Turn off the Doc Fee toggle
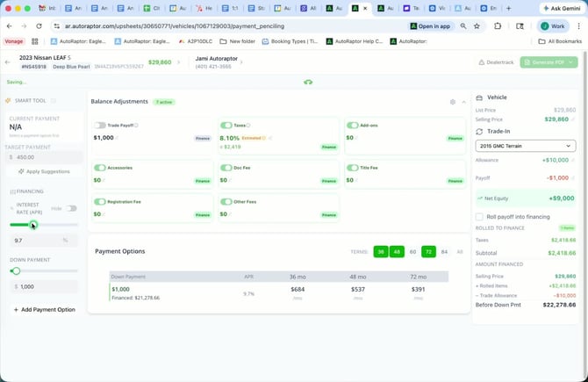588x382 pixels. (226, 167)
